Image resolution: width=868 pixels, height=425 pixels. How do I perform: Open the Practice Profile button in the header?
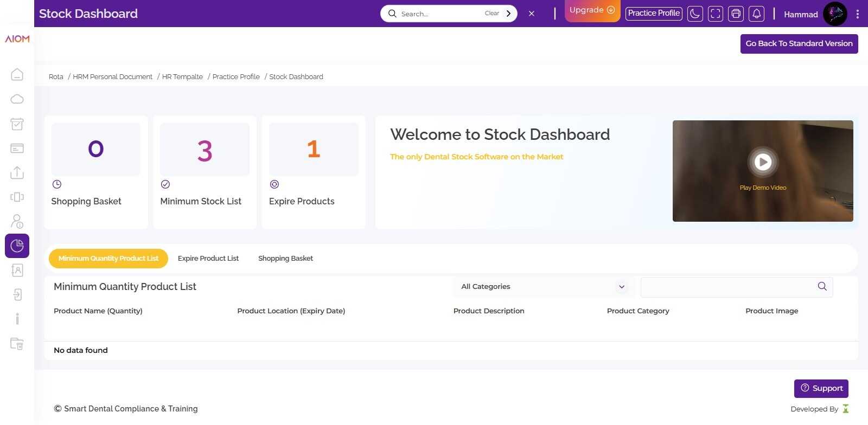click(654, 14)
